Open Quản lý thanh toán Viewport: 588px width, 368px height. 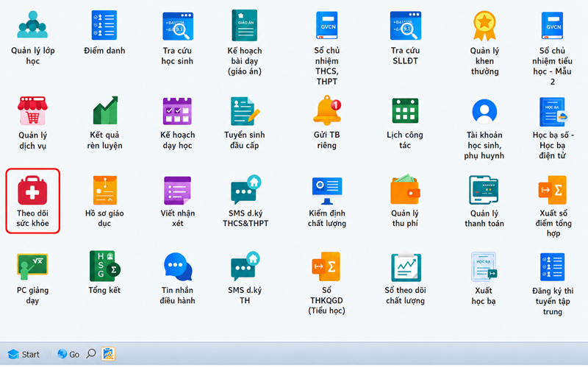point(484,191)
